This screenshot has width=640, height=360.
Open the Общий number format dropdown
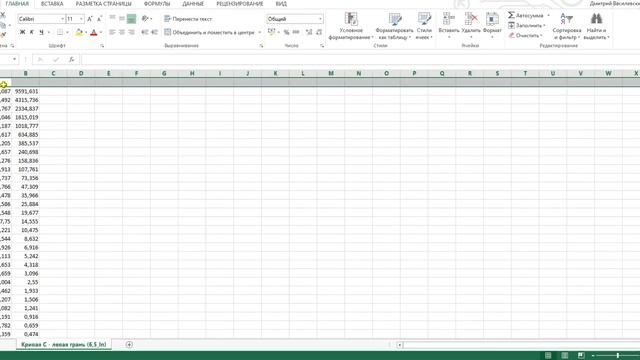(x=320, y=19)
